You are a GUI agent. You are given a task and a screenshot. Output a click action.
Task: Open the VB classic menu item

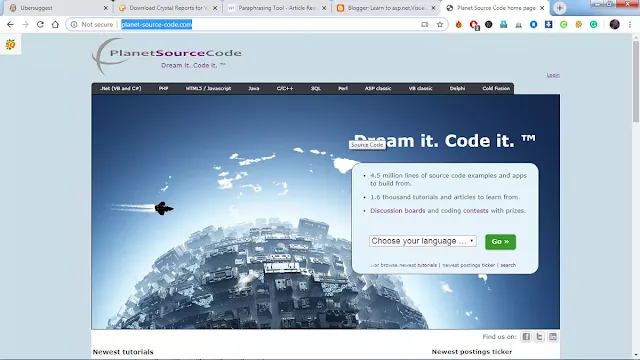420,88
